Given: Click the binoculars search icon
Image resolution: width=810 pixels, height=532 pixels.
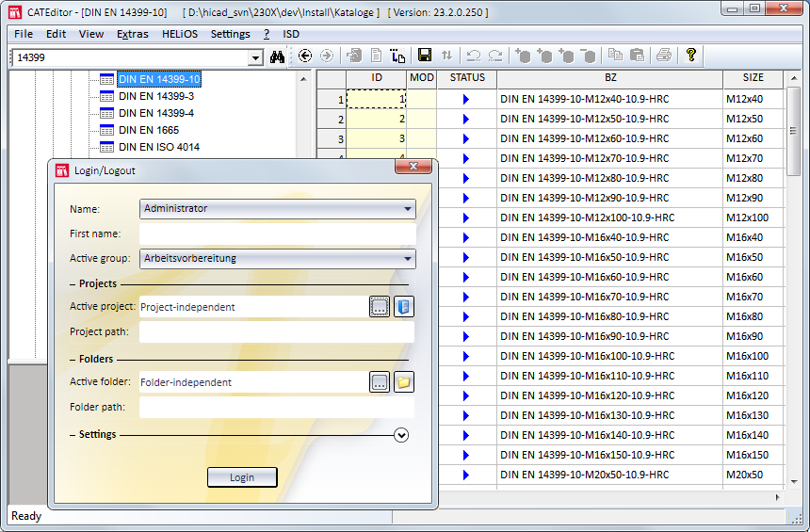Looking at the screenshot, I should [277, 56].
